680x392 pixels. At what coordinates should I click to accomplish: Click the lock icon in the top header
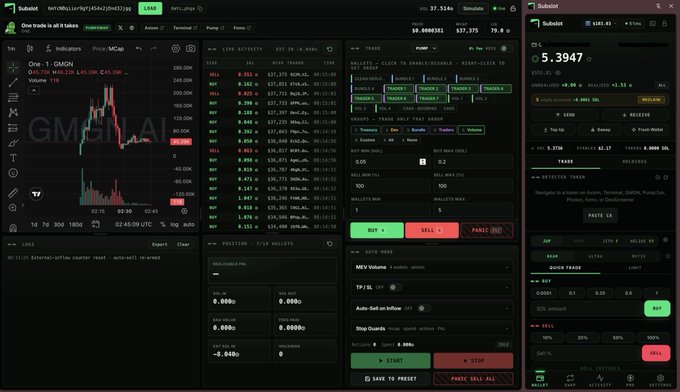tap(513, 8)
